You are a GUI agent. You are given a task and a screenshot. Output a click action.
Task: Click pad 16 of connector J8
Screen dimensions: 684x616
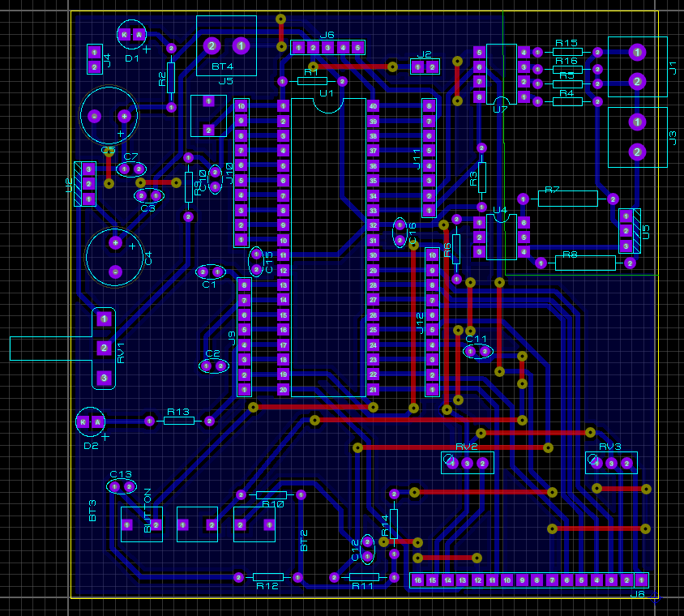coord(418,580)
